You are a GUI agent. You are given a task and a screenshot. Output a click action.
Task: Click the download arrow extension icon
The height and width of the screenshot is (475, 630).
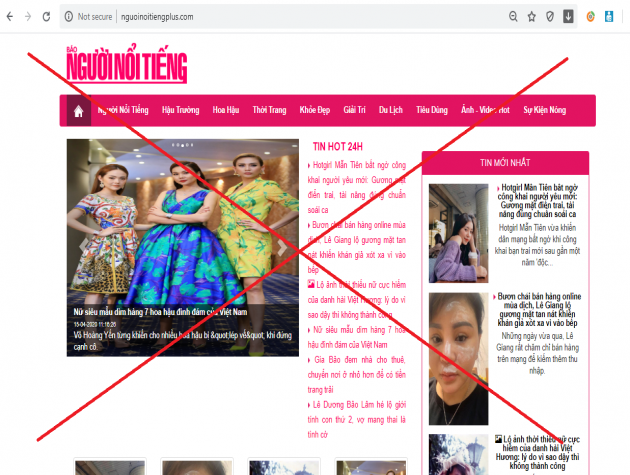(x=568, y=16)
